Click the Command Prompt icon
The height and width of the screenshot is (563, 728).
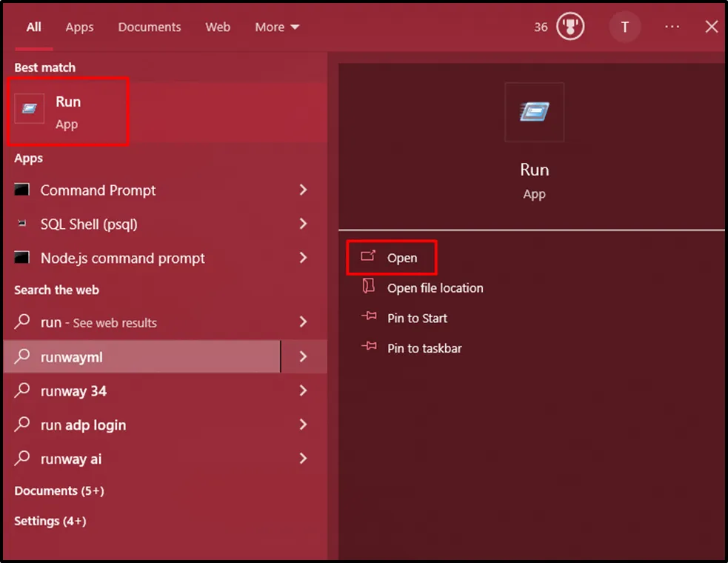click(22, 190)
